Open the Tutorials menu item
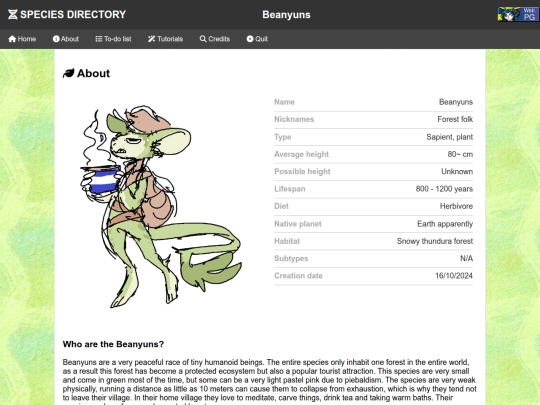This screenshot has height=405, width=540. tap(166, 39)
